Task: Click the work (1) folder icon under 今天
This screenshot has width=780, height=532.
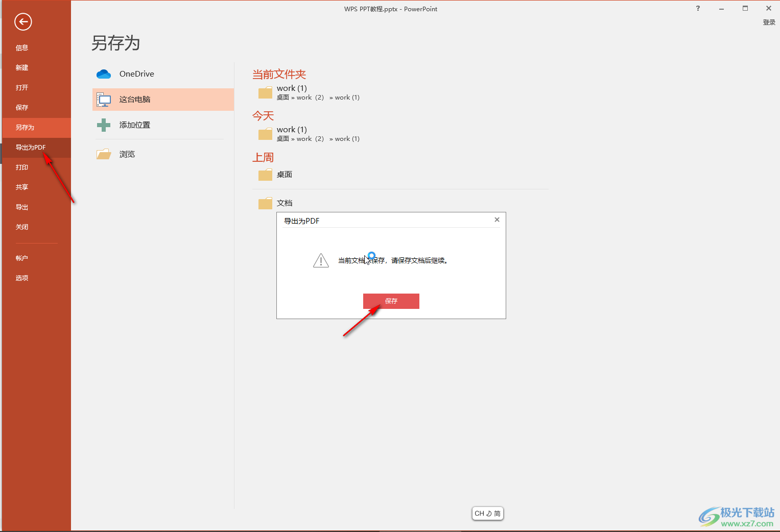Action: pos(265,134)
